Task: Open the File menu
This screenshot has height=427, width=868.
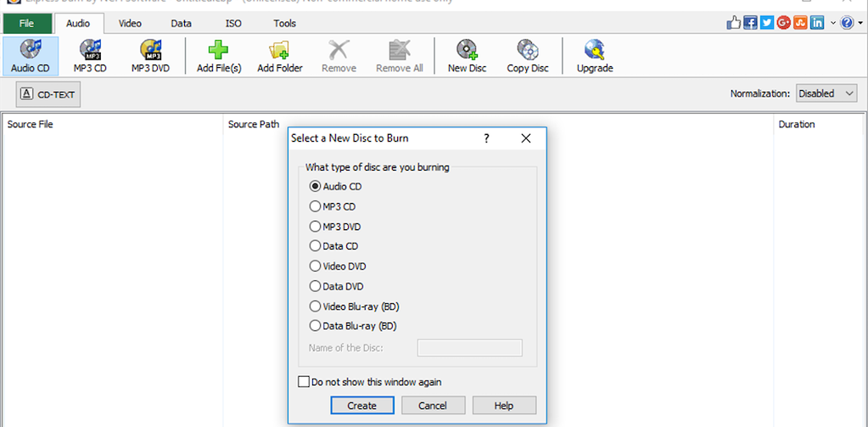Action: [x=26, y=24]
